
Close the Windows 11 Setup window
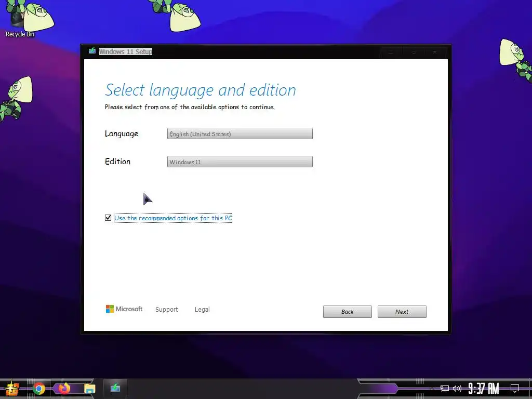coord(435,52)
